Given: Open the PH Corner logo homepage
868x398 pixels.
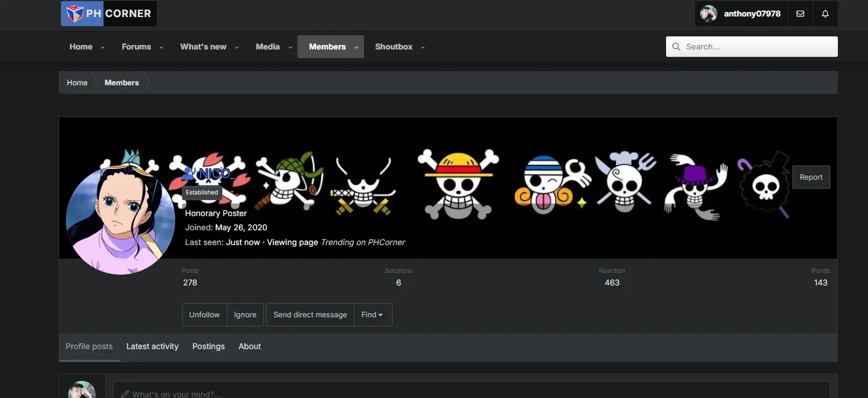Looking at the screenshot, I should [109, 13].
